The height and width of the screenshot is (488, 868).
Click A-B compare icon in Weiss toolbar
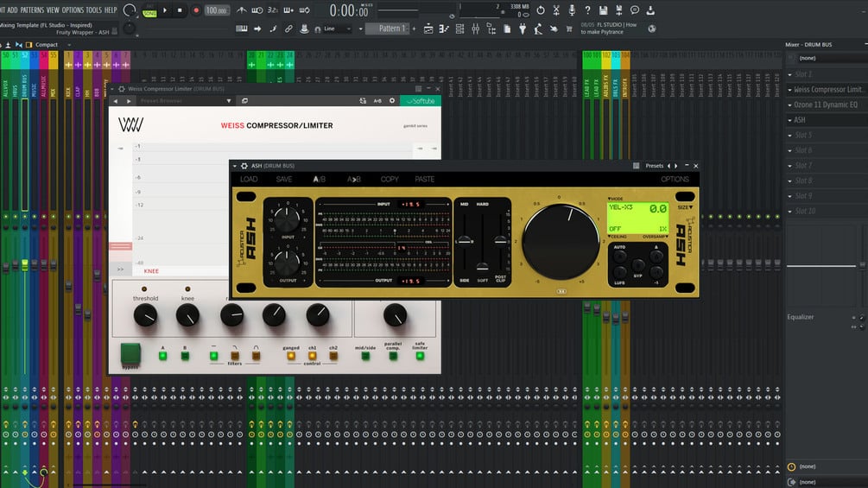coord(377,101)
